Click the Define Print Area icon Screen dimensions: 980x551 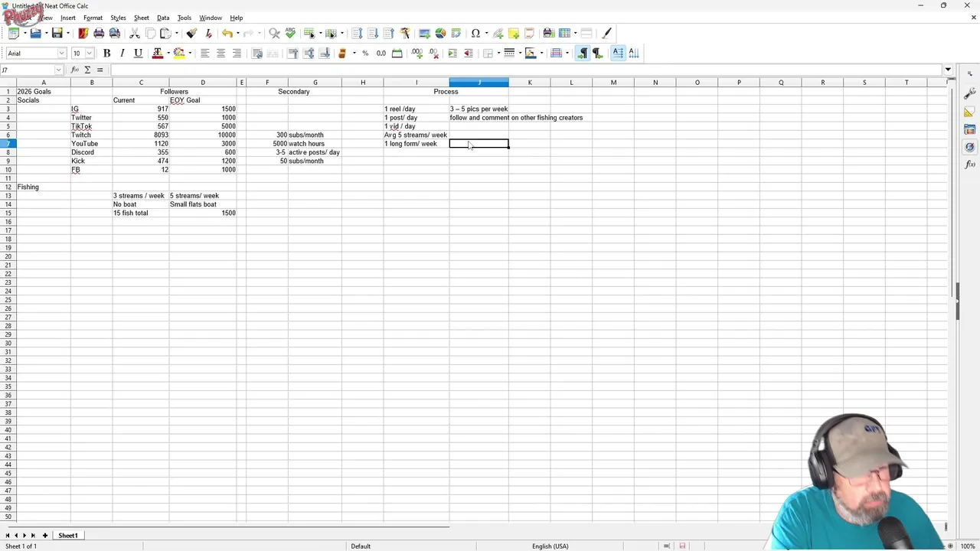coord(549,33)
